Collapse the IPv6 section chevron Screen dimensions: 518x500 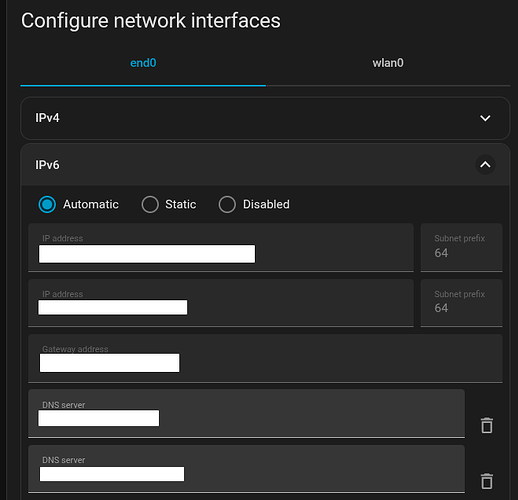click(485, 165)
